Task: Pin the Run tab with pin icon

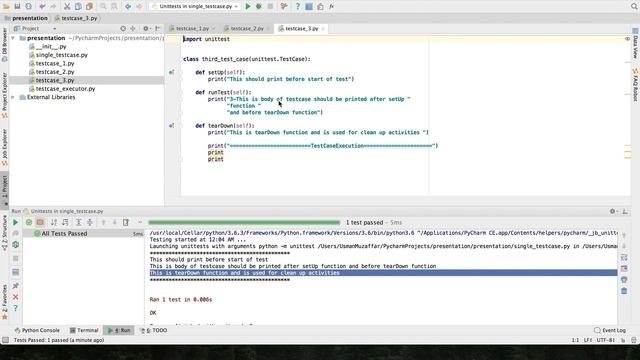Action: (x=16, y=286)
